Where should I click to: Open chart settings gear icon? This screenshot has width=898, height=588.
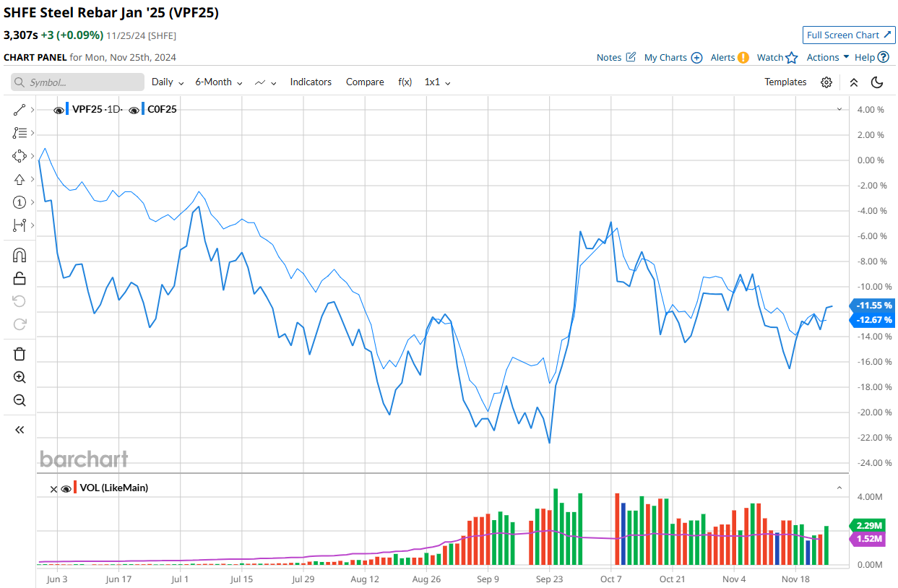(x=826, y=82)
